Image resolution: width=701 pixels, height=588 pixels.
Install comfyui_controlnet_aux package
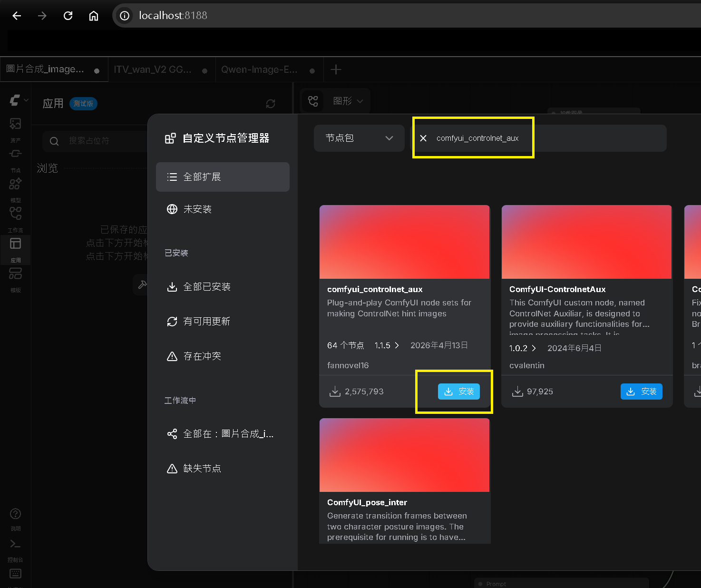coord(459,392)
